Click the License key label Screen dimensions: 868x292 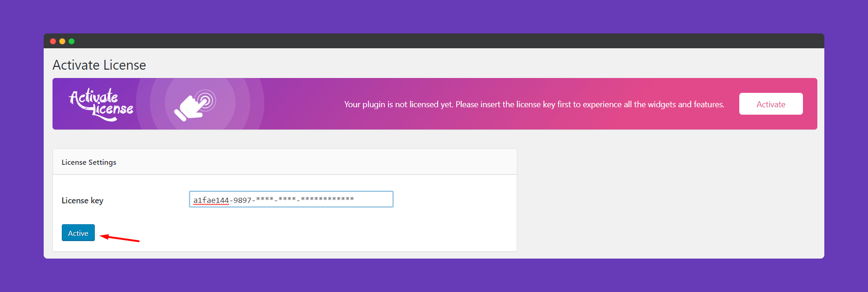(82, 201)
